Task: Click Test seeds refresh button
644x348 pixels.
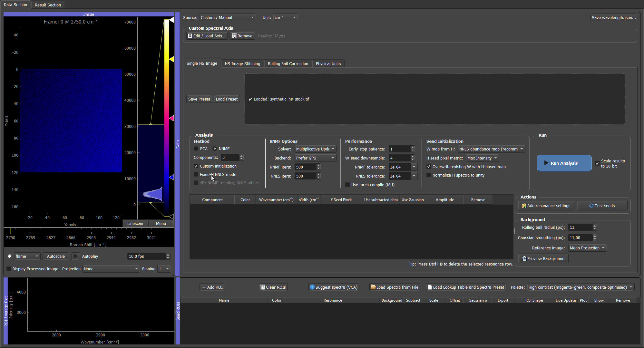Action: coord(602,206)
